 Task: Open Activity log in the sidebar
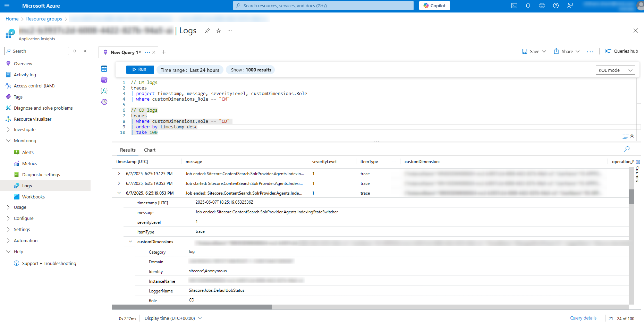[25, 75]
